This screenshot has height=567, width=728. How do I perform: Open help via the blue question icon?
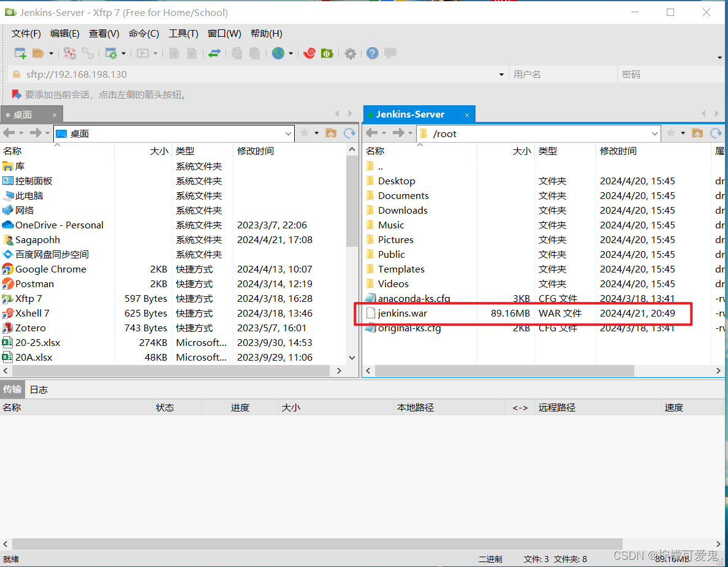pos(373,53)
